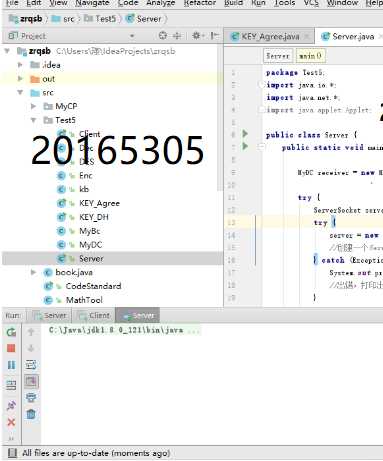
Task: Collapse the Test5 package
Action: pos(33,120)
